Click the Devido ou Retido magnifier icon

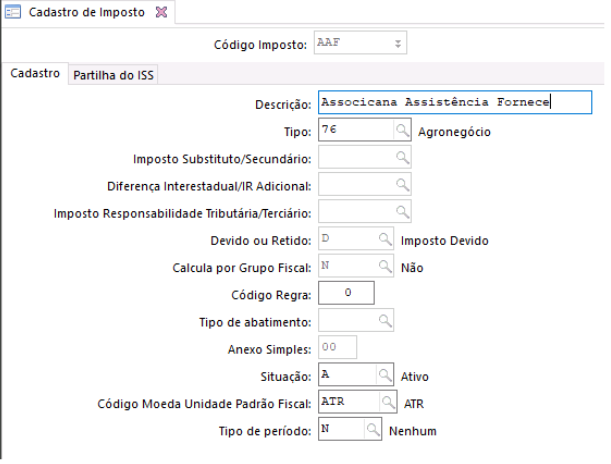[384, 239]
